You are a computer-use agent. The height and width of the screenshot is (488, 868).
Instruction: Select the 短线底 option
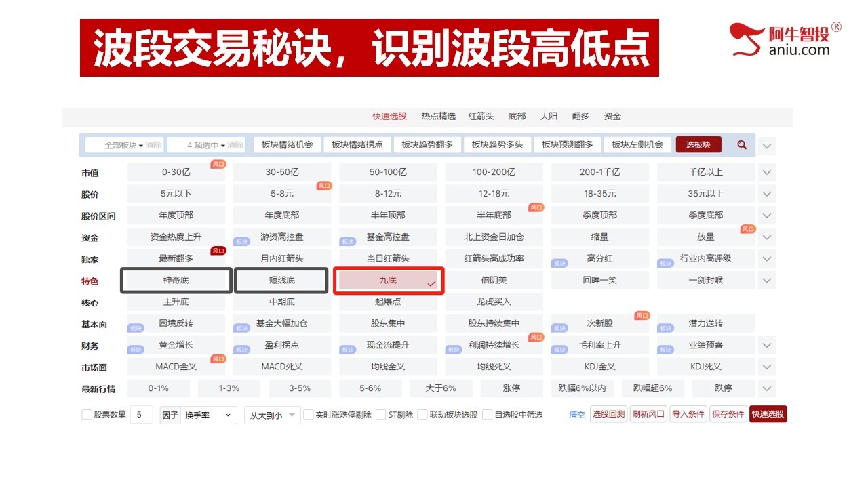pyautogui.click(x=282, y=281)
